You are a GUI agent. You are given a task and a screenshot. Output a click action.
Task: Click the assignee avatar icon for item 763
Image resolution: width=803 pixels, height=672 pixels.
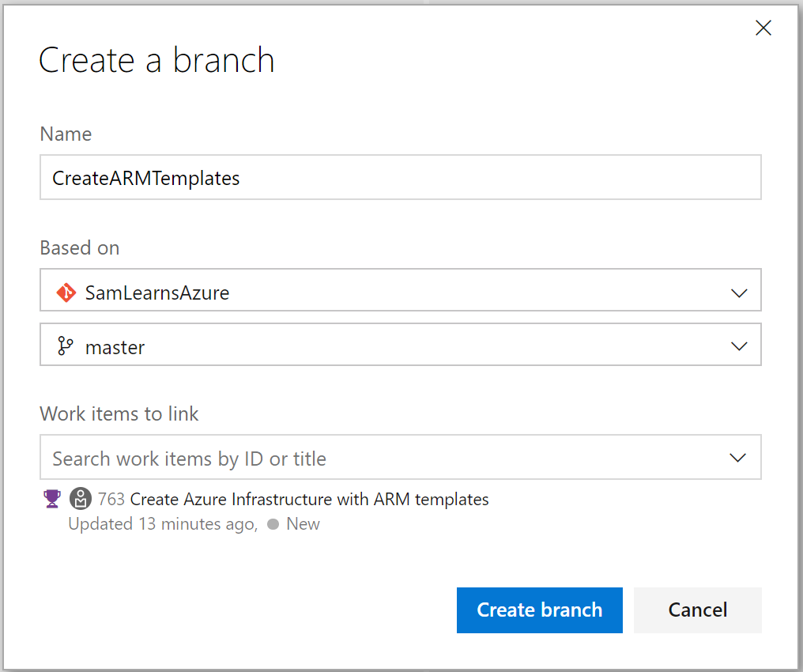[x=80, y=499]
